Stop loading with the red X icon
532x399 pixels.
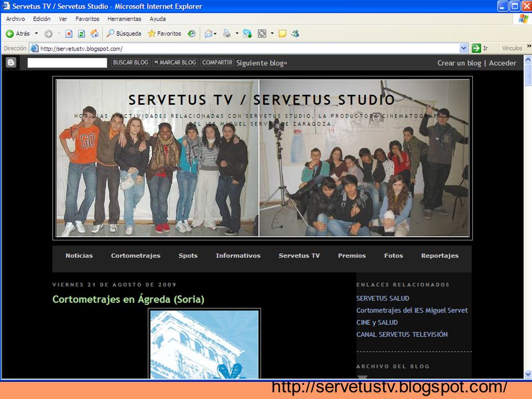[69, 34]
